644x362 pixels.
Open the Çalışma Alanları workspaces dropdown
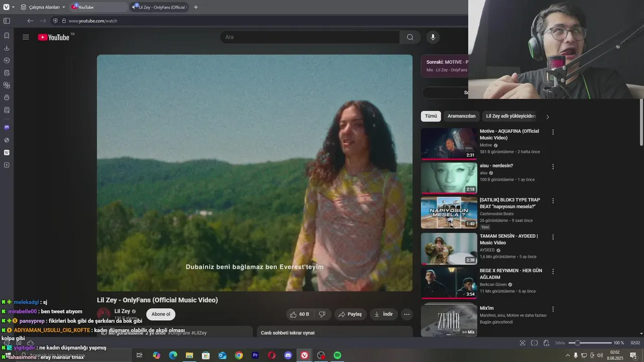[43, 7]
